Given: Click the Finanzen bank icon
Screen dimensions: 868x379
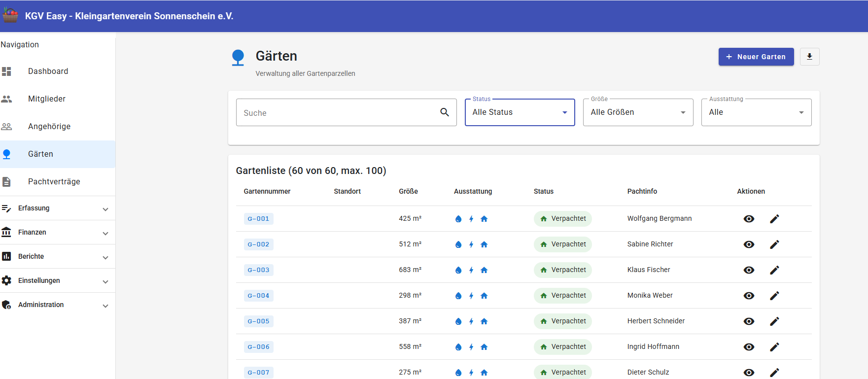Looking at the screenshot, I should [x=6, y=232].
